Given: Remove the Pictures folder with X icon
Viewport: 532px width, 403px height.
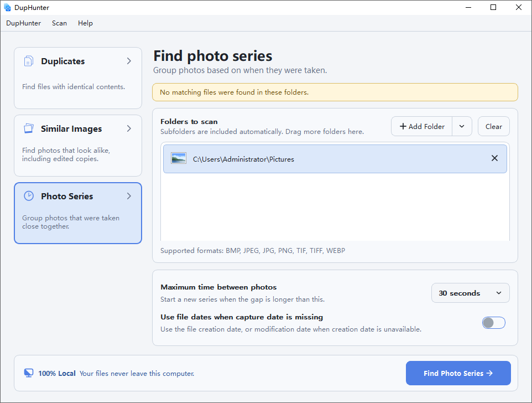Looking at the screenshot, I should (x=494, y=158).
